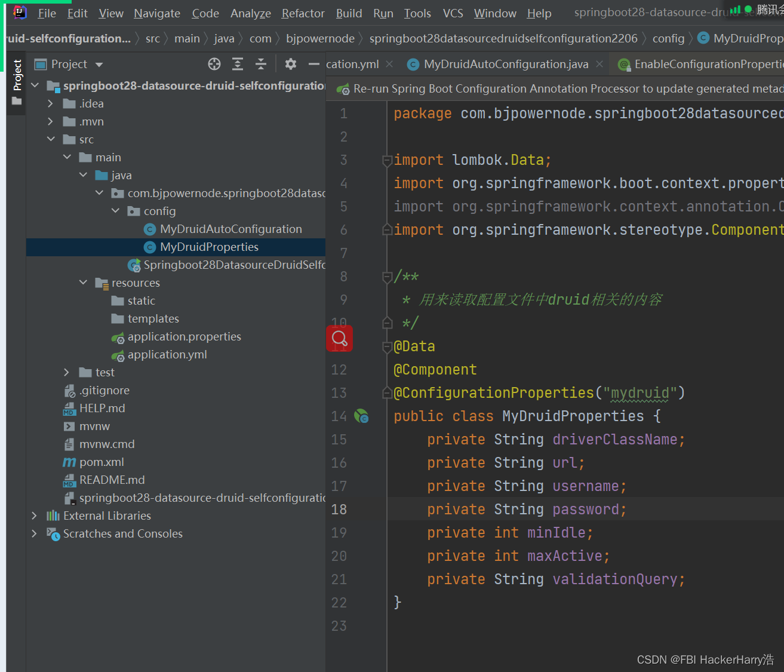This screenshot has height=672, width=784.
Task: Click the External Libraries icon
Action: [53, 515]
